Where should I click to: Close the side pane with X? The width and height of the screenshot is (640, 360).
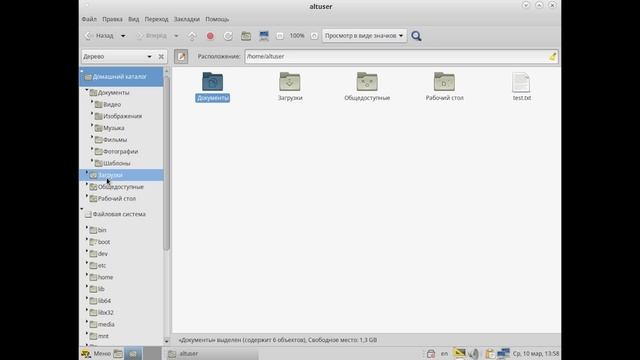[x=161, y=56]
